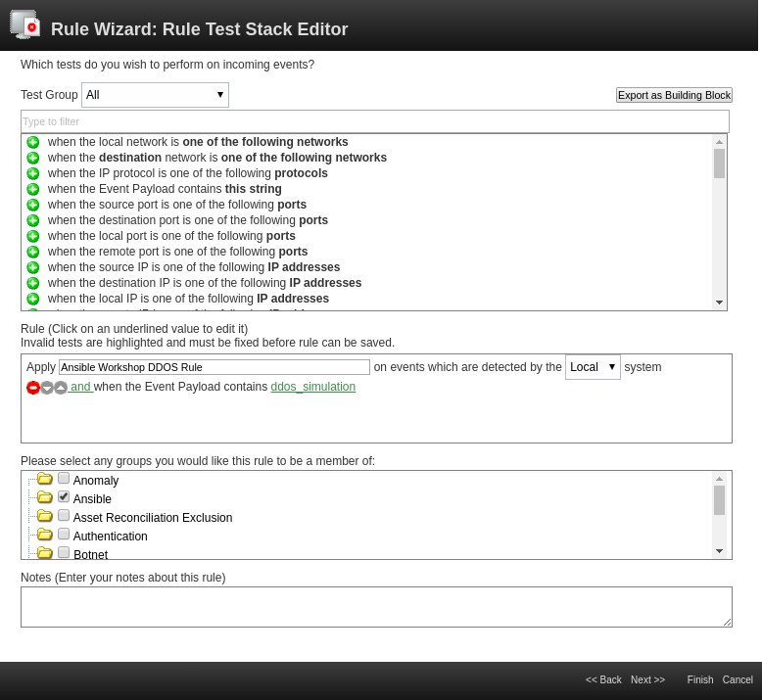Move the Event Payload test up in rule
The height and width of the screenshot is (700, 762).
point(61,388)
